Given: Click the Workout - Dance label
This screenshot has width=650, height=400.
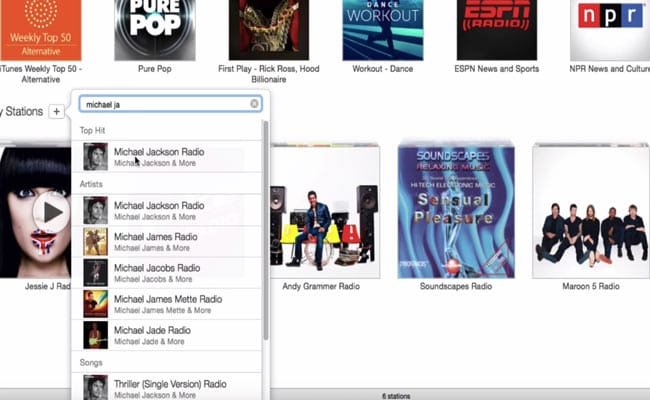Looking at the screenshot, I should (x=383, y=69).
